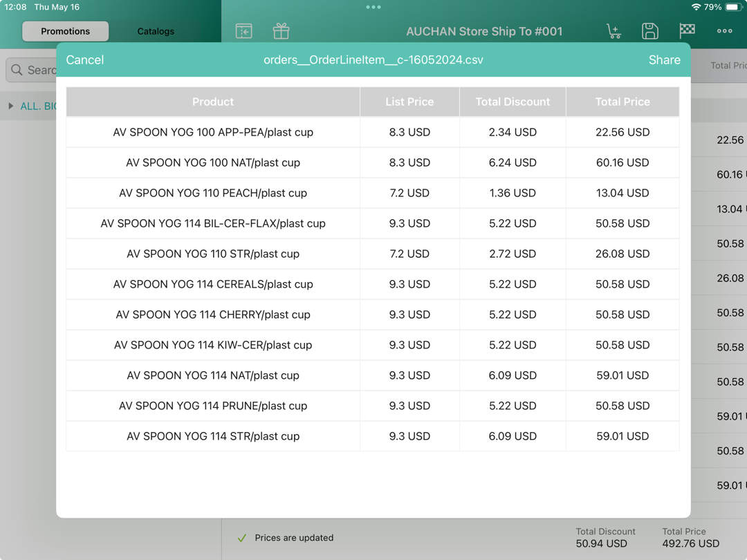The width and height of the screenshot is (747, 560).
Task: Click the List Price column header
Action: click(x=409, y=102)
